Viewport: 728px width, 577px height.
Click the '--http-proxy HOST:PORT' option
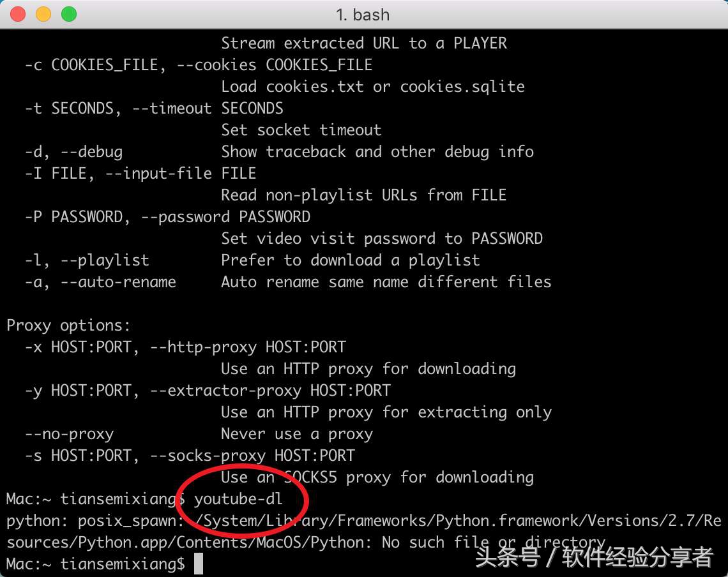(x=248, y=347)
